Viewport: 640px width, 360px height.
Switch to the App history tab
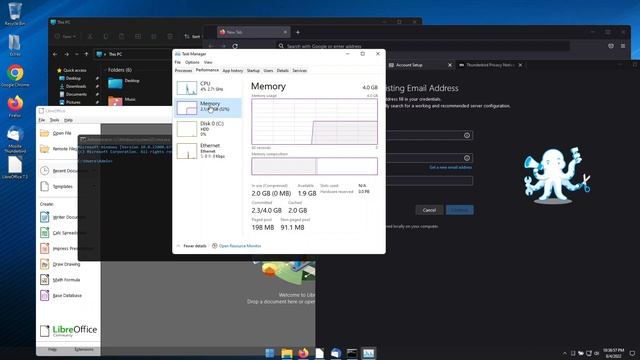tap(233, 71)
